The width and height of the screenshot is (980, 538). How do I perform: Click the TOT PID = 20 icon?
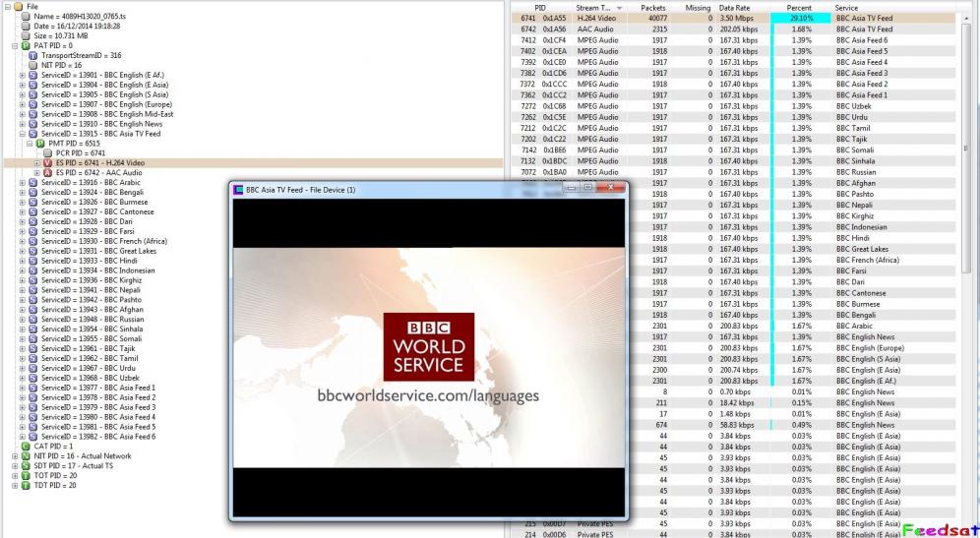point(26,475)
